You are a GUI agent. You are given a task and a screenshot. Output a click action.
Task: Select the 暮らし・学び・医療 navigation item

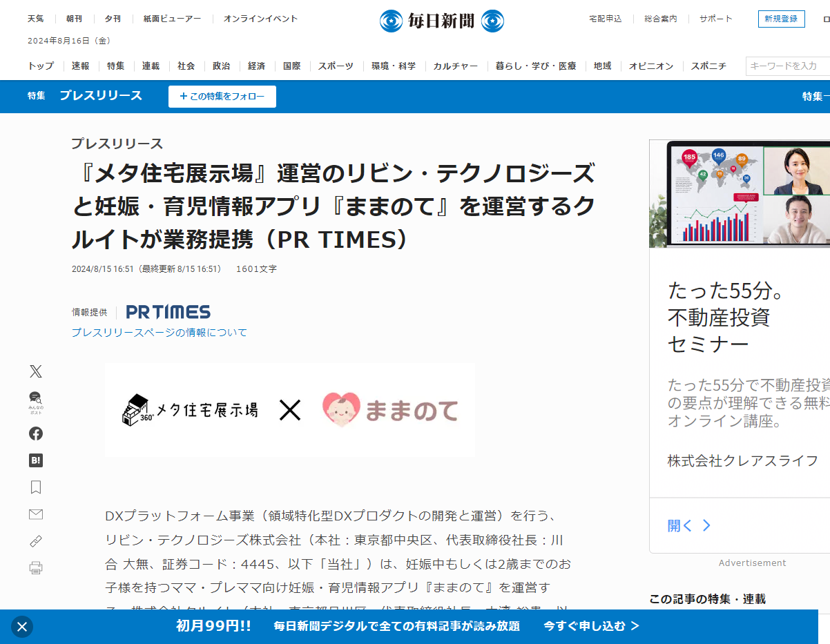[536, 66]
